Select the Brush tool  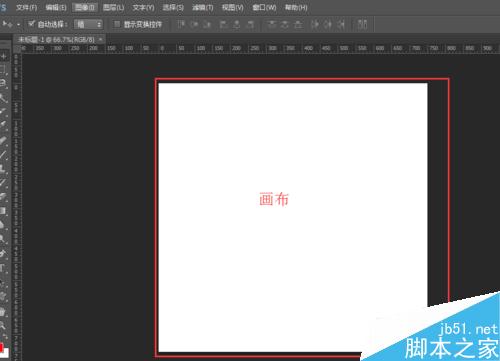[3, 154]
